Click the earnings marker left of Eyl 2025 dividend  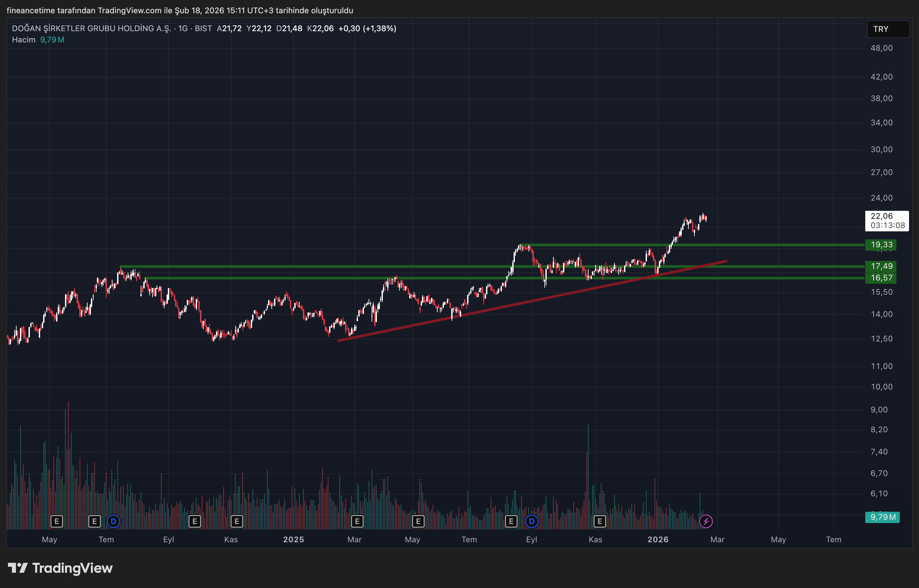tap(511, 521)
